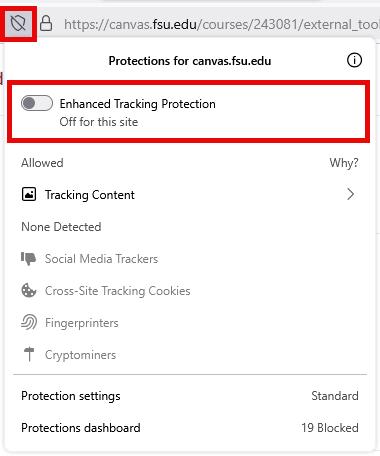Image resolution: width=380 pixels, height=456 pixels.
Task: Open Protection settings
Action: [190, 396]
